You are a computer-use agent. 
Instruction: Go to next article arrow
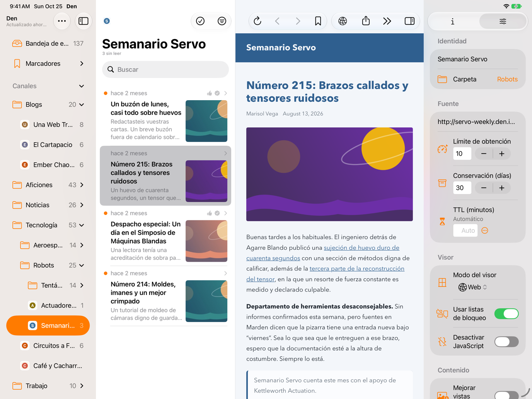[298, 21]
